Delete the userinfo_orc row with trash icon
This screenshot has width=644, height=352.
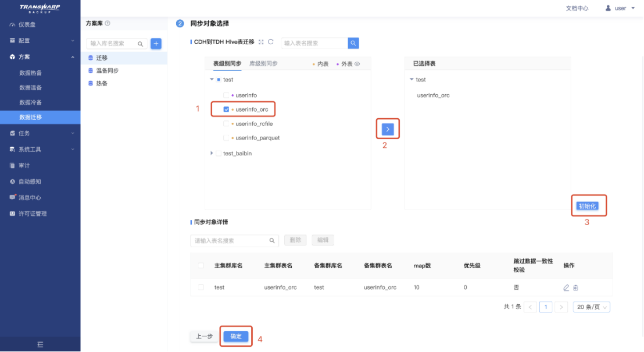[x=576, y=288]
